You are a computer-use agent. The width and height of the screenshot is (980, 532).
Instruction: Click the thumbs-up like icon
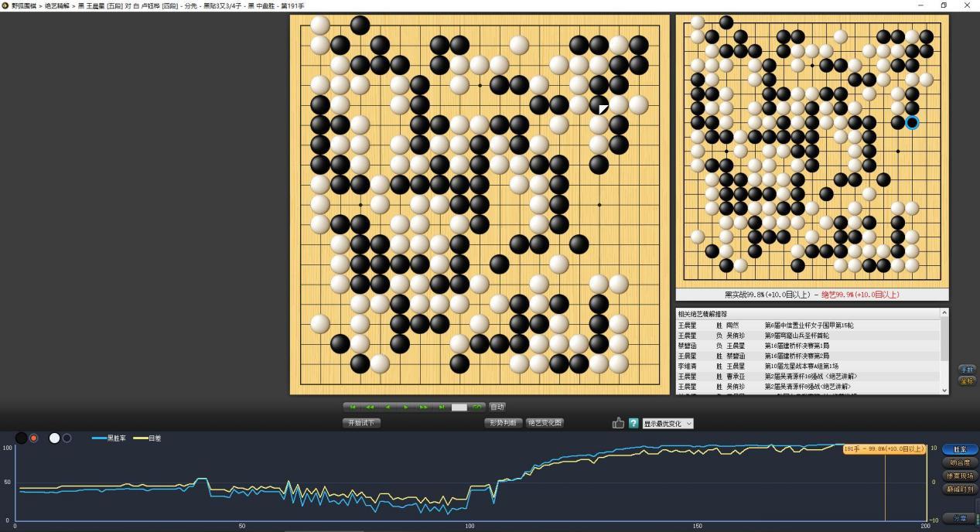[618, 423]
